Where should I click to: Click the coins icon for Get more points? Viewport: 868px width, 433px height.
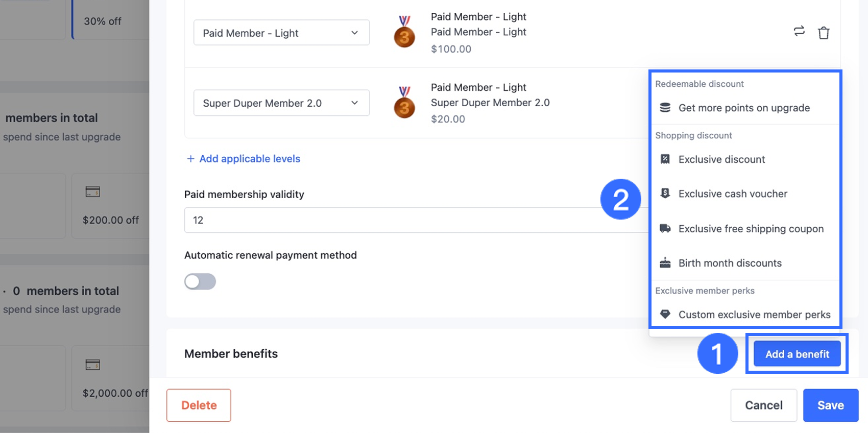point(665,108)
